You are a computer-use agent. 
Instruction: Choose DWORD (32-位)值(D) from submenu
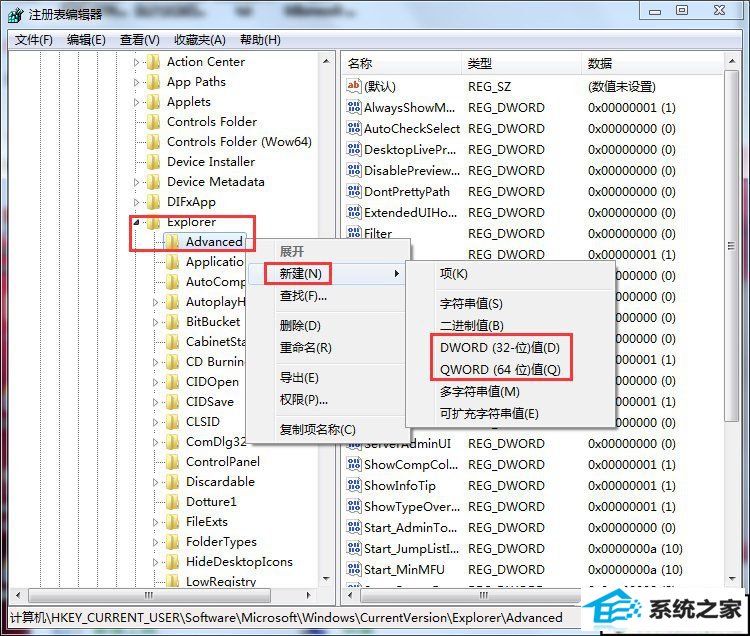coord(499,348)
